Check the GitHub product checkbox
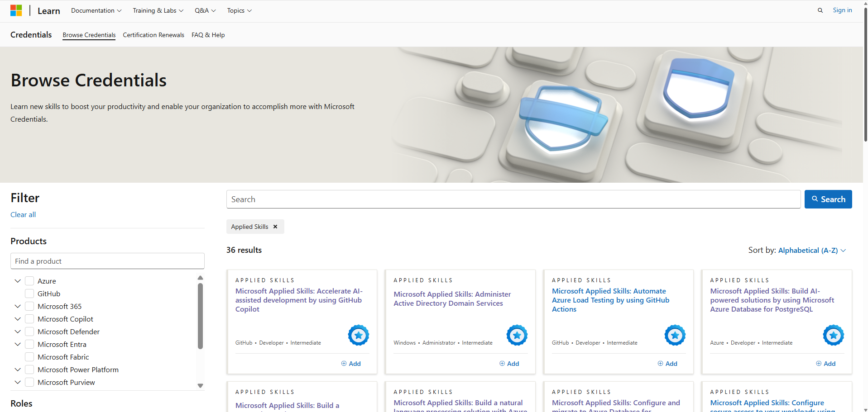 29,294
